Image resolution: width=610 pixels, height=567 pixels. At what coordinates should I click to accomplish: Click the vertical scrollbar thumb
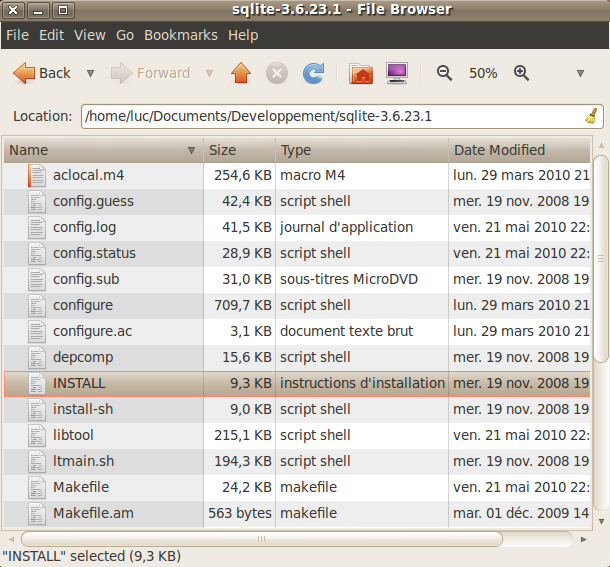(x=601, y=259)
